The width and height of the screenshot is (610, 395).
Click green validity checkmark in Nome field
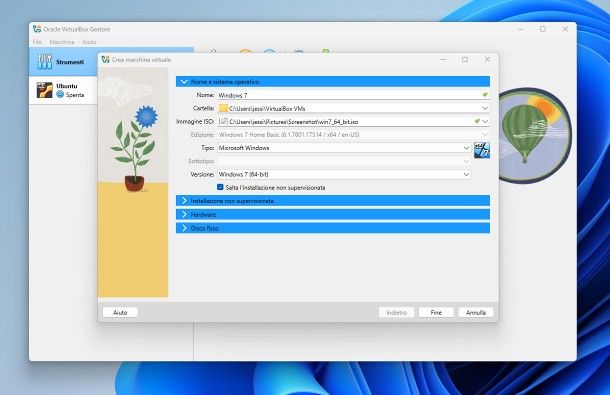coord(484,95)
